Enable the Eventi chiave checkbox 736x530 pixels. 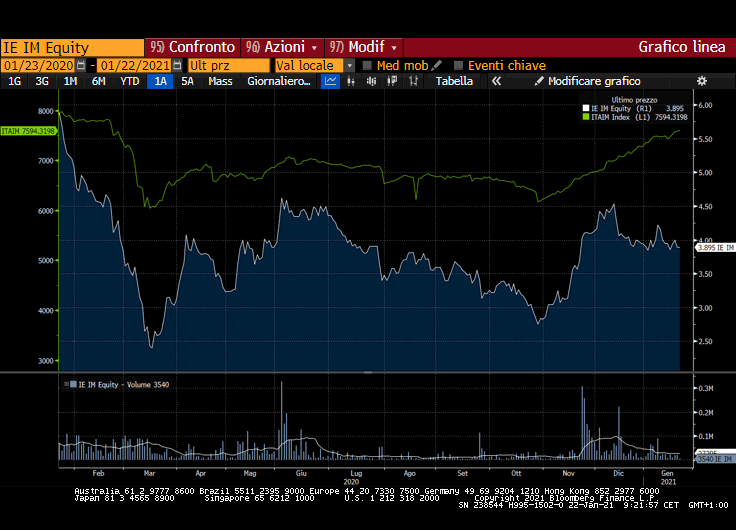click(x=459, y=65)
